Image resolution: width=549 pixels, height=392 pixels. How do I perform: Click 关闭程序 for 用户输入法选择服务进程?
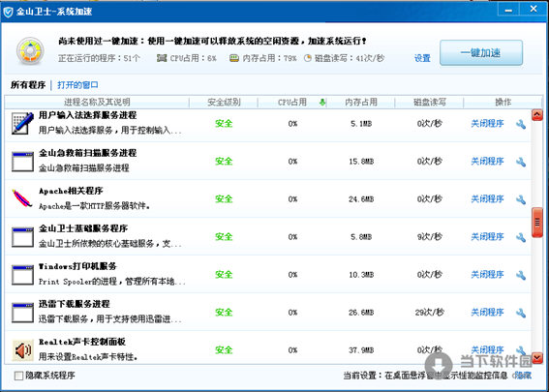487,124
